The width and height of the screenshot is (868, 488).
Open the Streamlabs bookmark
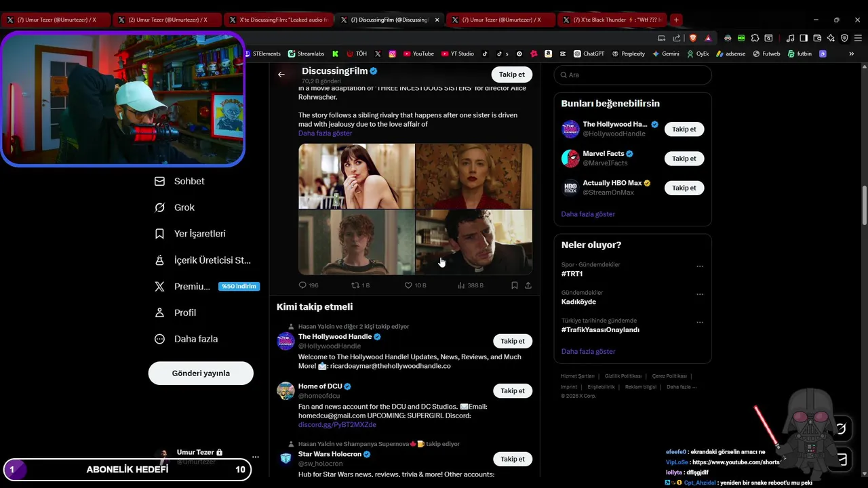306,54
